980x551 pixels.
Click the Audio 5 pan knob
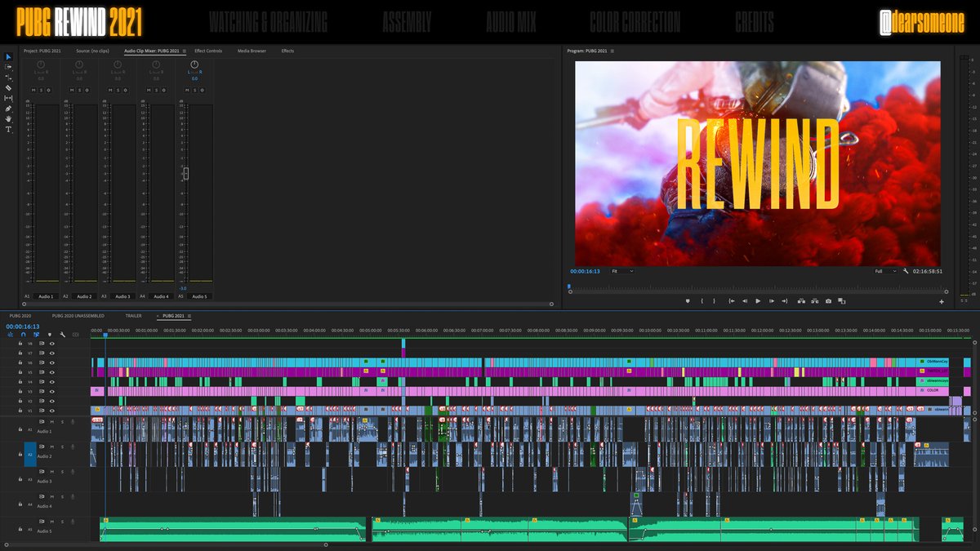(194, 64)
